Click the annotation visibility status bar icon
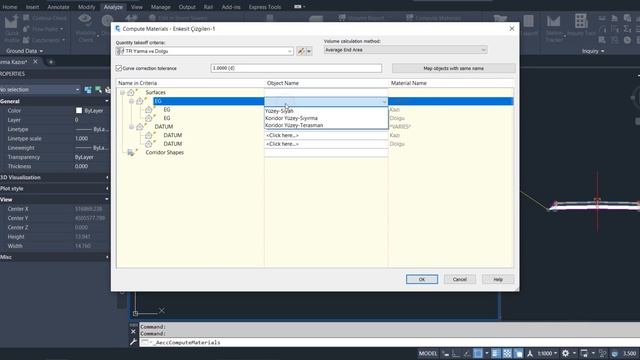This screenshot has width=640, height=360. click(529, 353)
